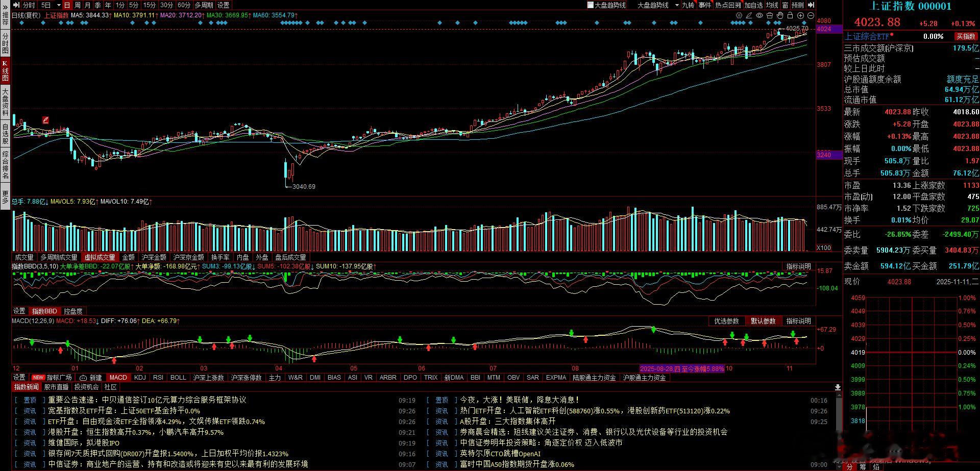
Task: Open news A股开盘：三大指数集体高开
Action: pyautogui.click(x=507, y=422)
